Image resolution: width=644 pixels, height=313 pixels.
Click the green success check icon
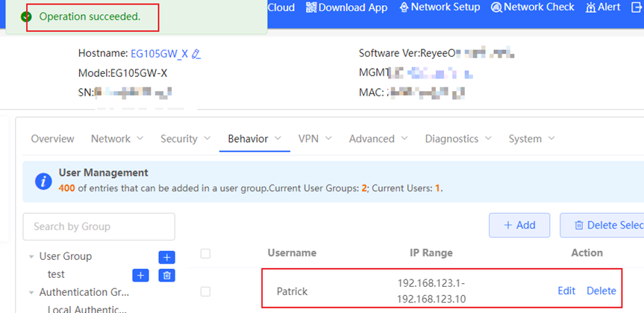pyautogui.click(x=26, y=17)
